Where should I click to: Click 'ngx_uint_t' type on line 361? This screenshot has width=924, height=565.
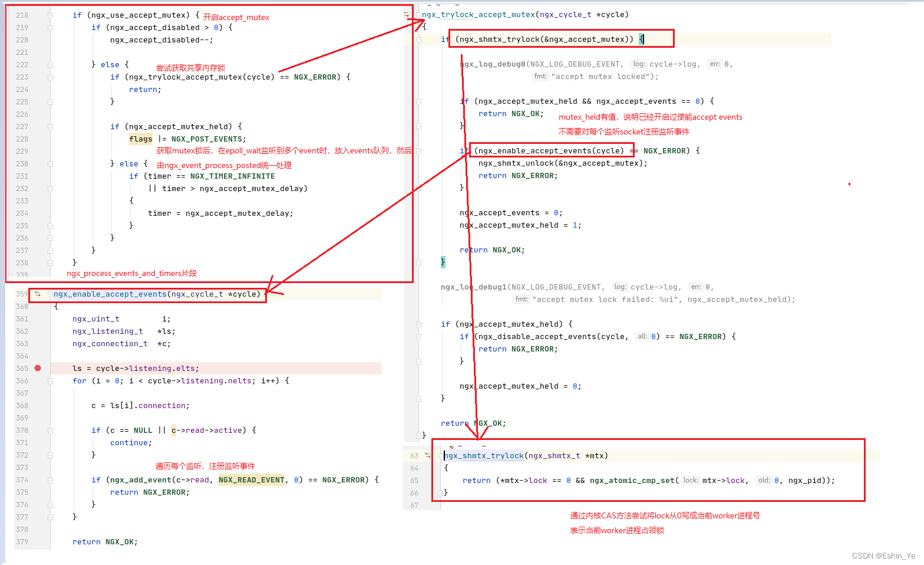click(x=95, y=319)
